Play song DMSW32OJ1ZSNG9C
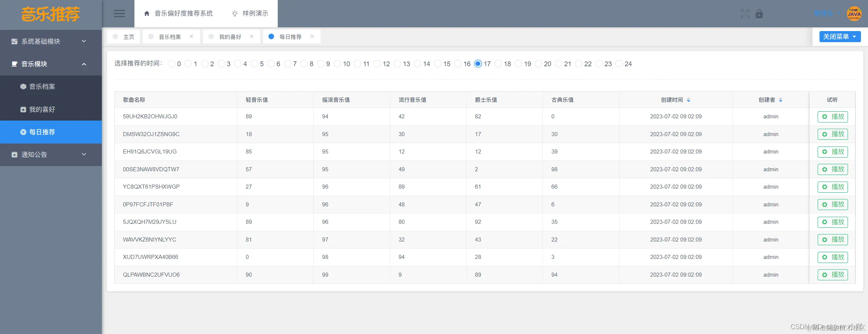868x334 pixels. [833, 134]
